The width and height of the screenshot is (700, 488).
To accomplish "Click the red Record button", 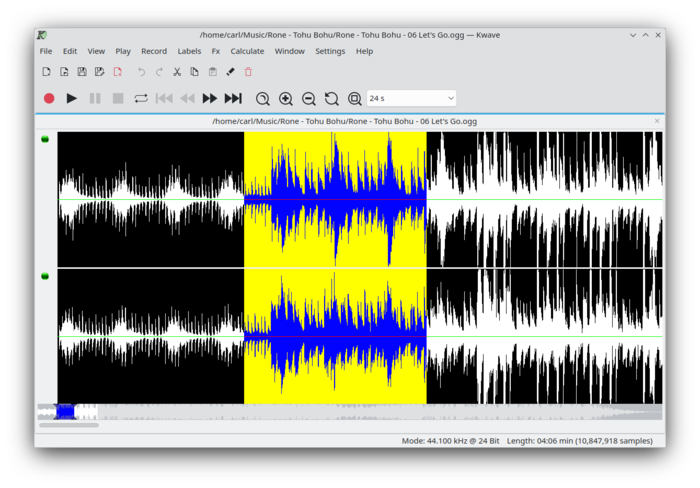I will tap(49, 98).
